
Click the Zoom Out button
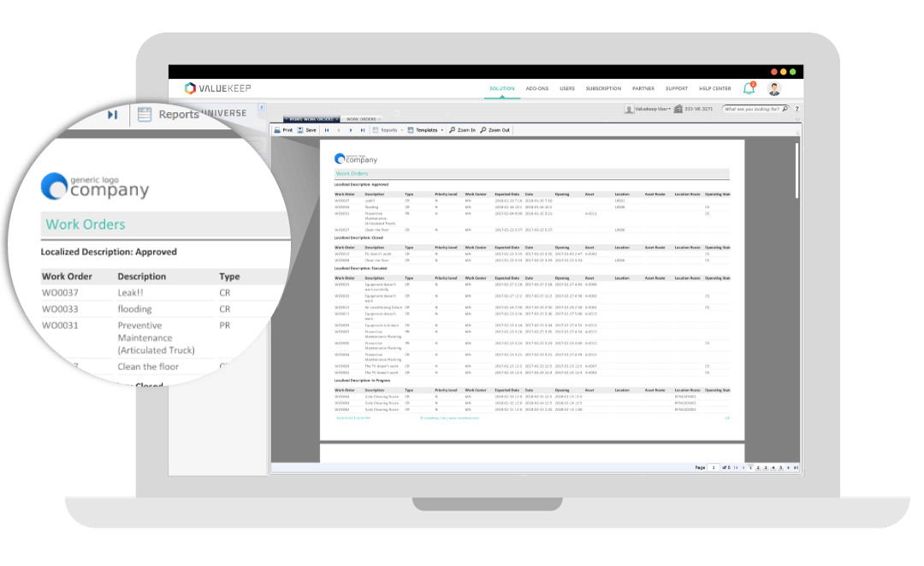tap(495, 130)
